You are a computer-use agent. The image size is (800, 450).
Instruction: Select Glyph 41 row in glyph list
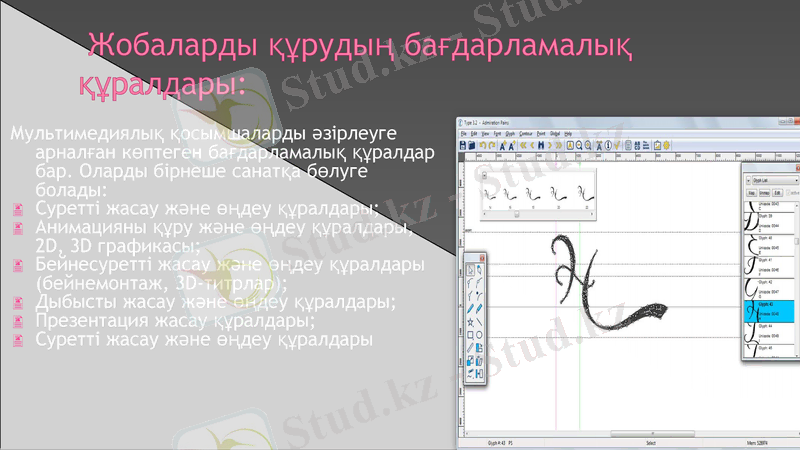pos(769,267)
